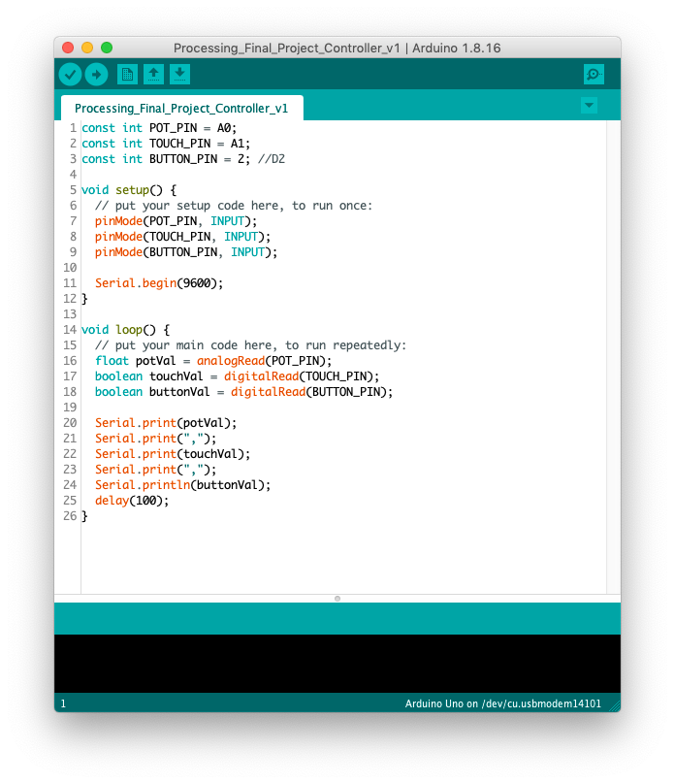Viewport: 675px width, 784px height.
Task: Click 'Serial.print(touchVal);' line
Action: pos(173,453)
